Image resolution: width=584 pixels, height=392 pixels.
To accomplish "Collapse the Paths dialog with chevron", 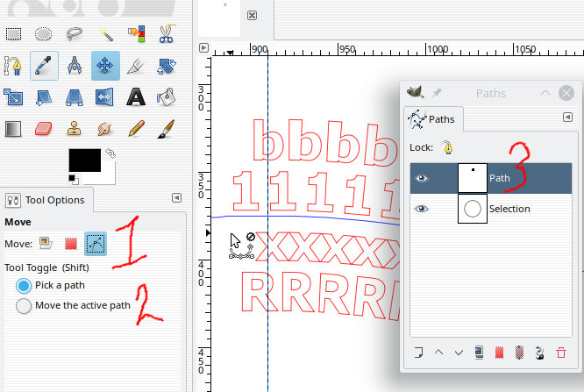I will 545,93.
